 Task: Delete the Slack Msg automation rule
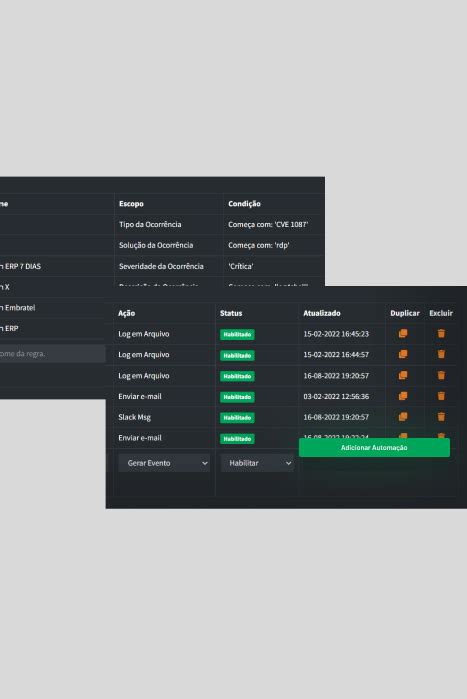pos(441,417)
